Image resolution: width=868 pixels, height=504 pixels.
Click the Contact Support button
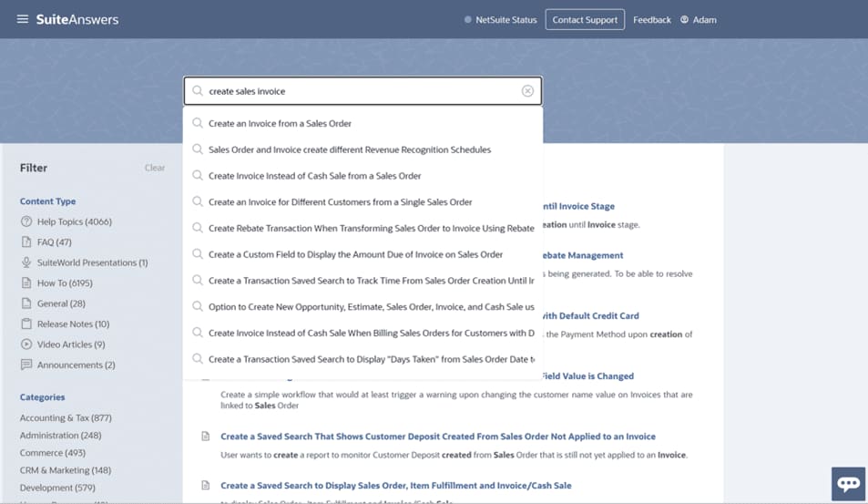pos(585,19)
